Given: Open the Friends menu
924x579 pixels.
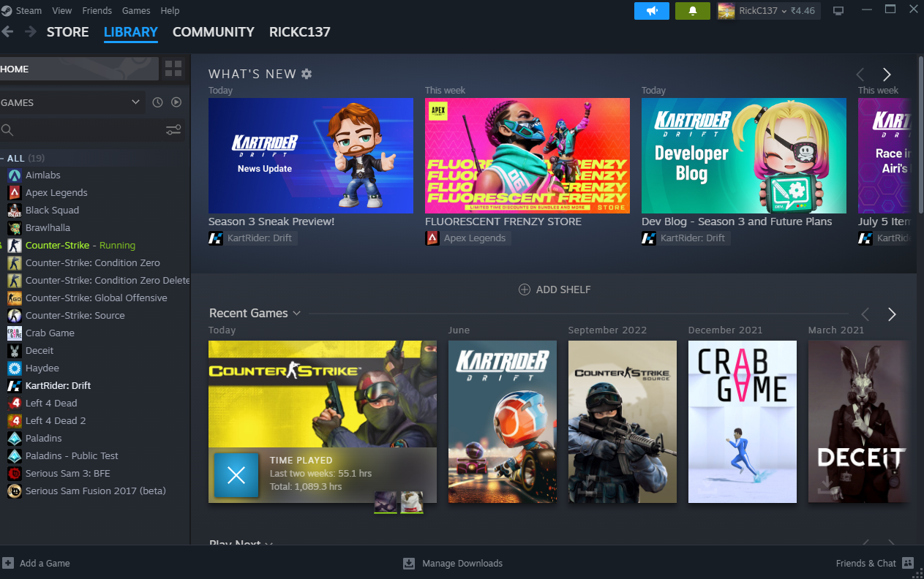Looking at the screenshot, I should click(x=97, y=11).
